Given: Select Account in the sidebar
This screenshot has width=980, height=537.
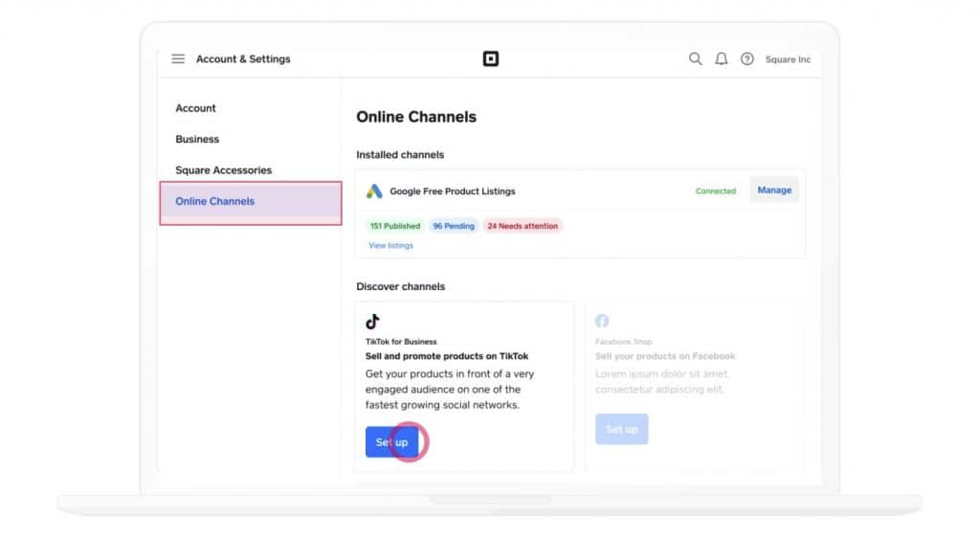Looking at the screenshot, I should (x=195, y=108).
